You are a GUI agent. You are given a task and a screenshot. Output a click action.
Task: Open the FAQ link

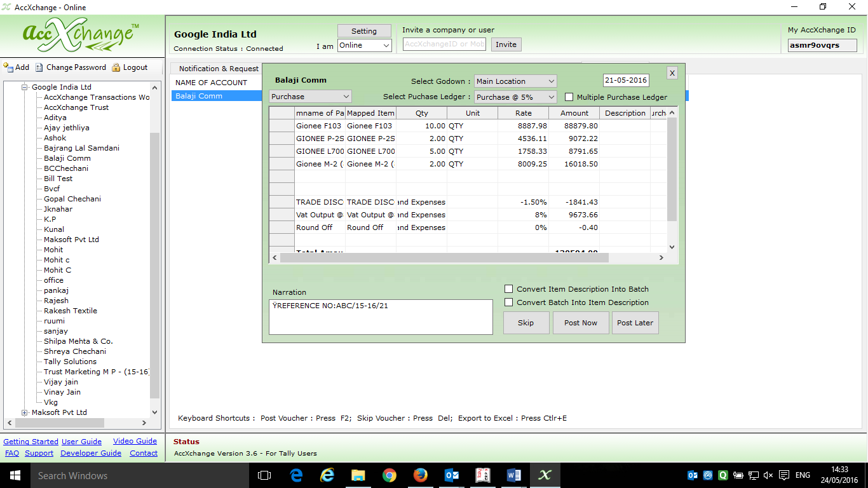pyautogui.click(x=12, y=453)
